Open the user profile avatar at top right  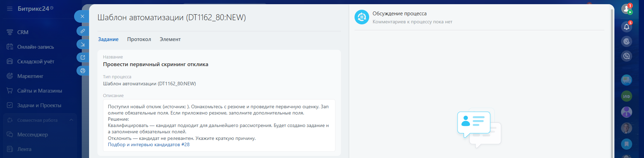[627, 9]
